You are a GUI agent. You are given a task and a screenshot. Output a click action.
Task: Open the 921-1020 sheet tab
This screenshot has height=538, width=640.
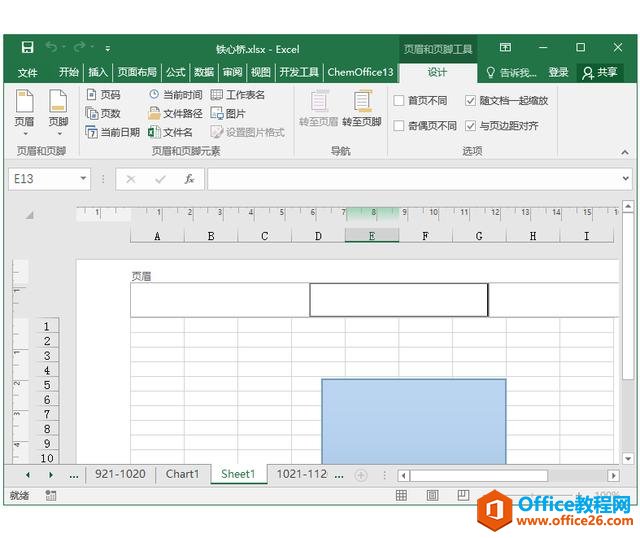point(120,474)
